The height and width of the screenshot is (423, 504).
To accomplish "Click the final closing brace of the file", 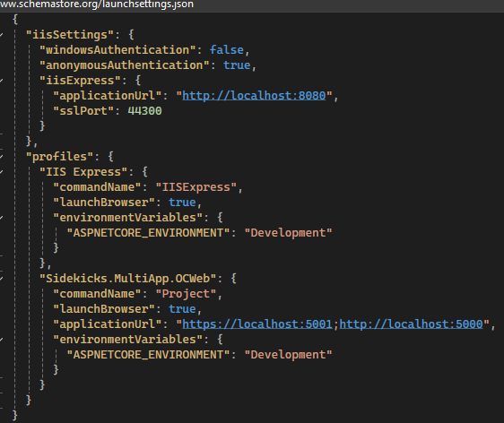I will [x=14, y=415].
